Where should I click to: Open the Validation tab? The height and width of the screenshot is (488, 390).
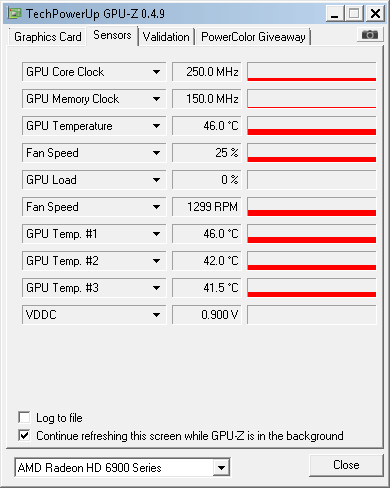[166, 37]
